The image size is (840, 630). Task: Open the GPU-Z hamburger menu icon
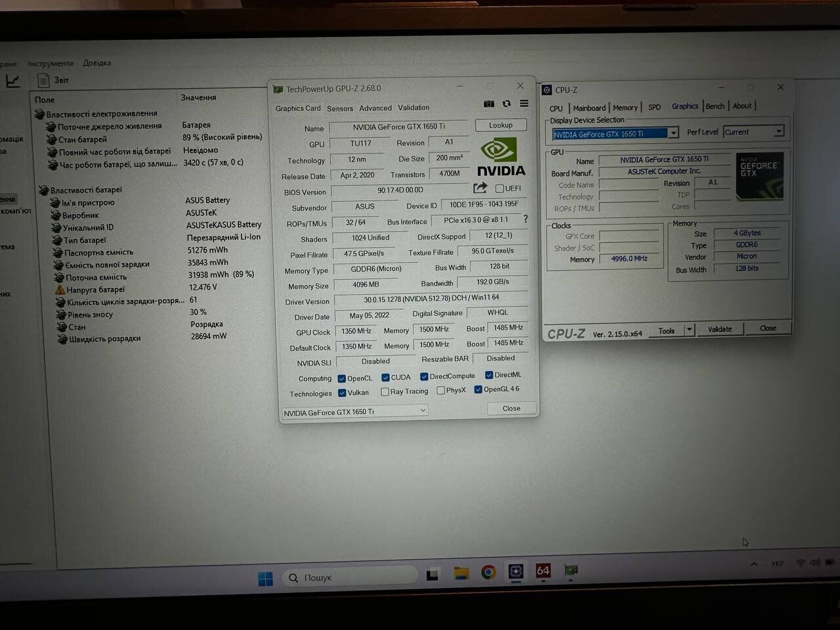coord(524,104)
